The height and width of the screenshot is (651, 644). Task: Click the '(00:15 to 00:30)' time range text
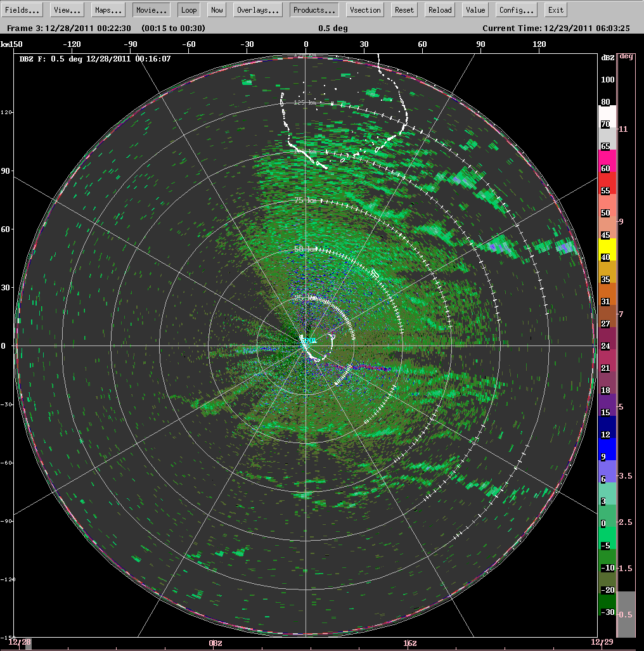tap(173, 29)
